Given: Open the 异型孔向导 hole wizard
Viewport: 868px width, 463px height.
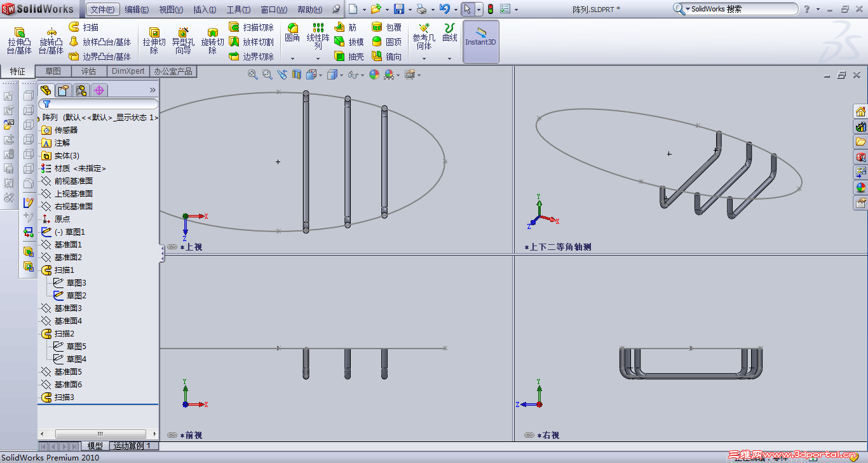Looking at the screenshot, I should tap(183, 41).
